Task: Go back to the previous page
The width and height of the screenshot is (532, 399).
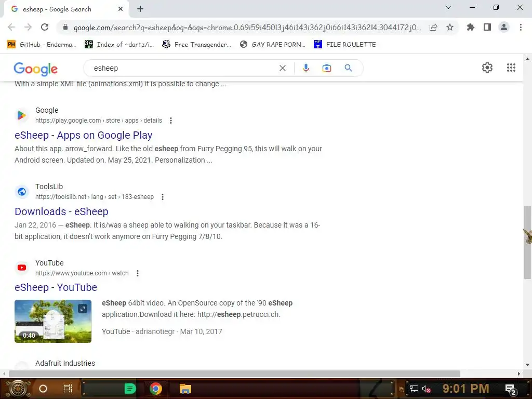Action: click(11, 27)
